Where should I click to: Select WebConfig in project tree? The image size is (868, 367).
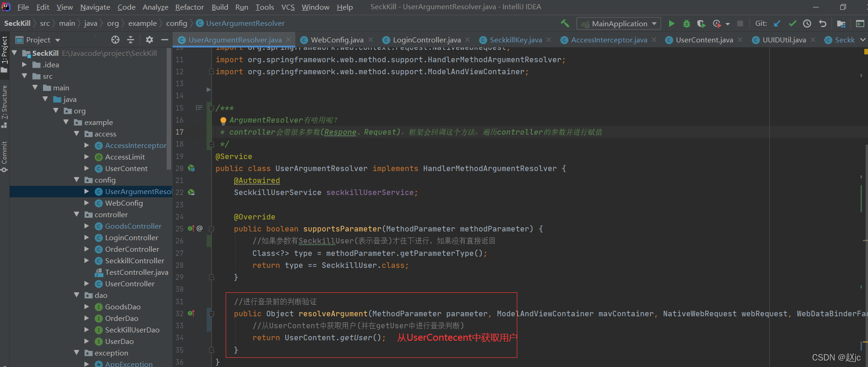coord(124,203)
